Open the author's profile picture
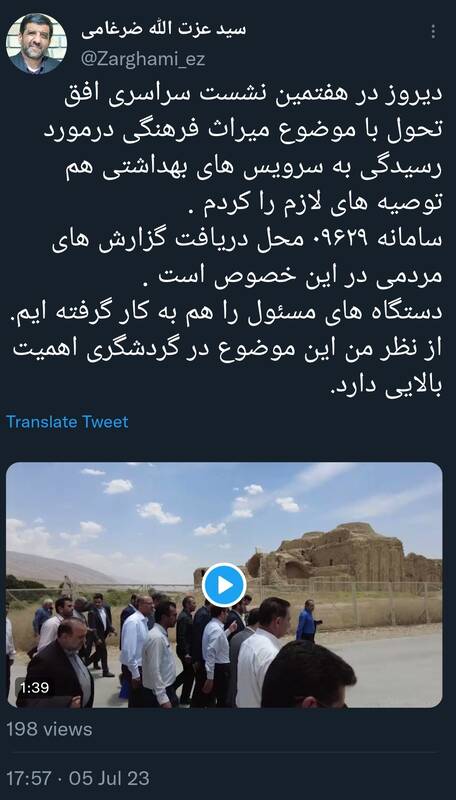Viewport: 456px width, 800px height. point(36,44)
